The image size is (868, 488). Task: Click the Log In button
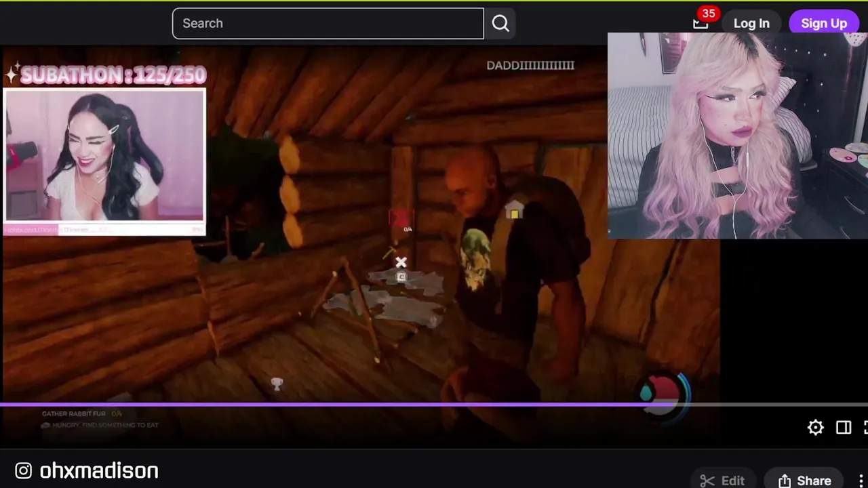click(751, 23)
